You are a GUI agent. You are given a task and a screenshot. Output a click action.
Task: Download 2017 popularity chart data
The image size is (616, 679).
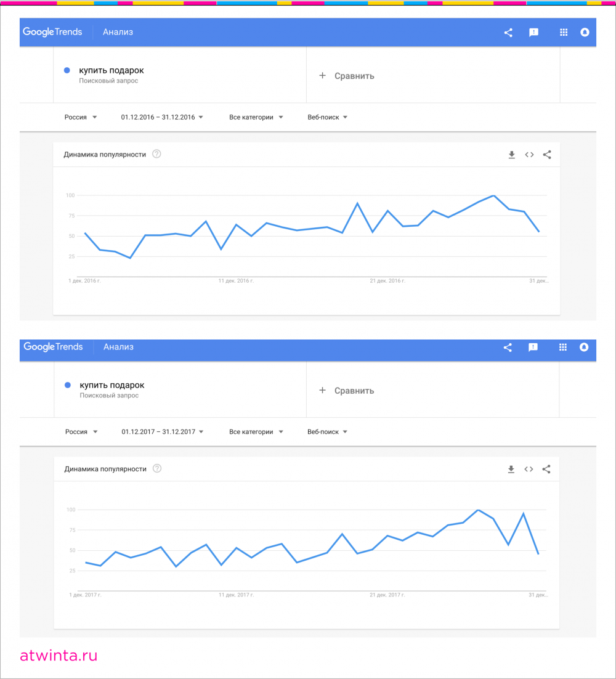point(511,470)
